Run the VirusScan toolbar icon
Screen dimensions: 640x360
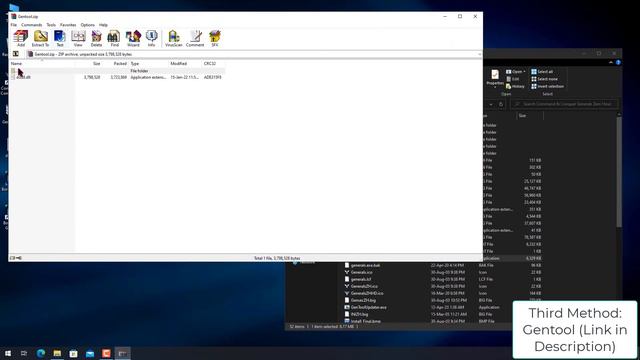[173, 38]
